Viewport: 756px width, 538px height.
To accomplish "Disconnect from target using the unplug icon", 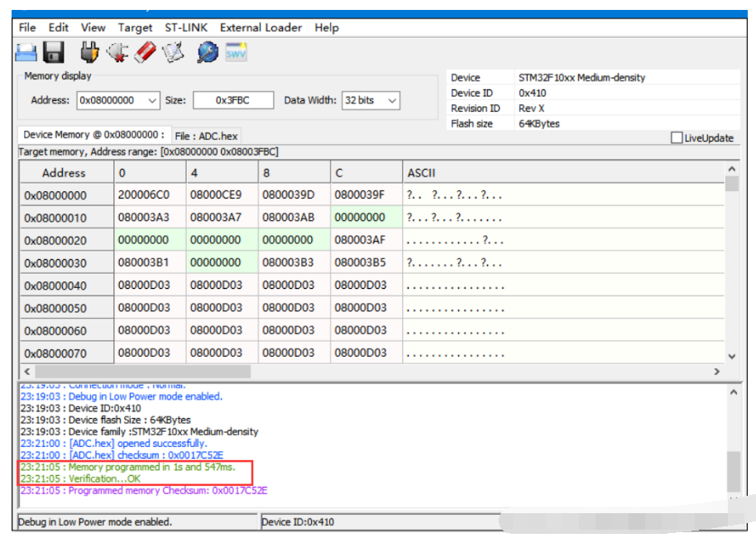I will (117, 52).
